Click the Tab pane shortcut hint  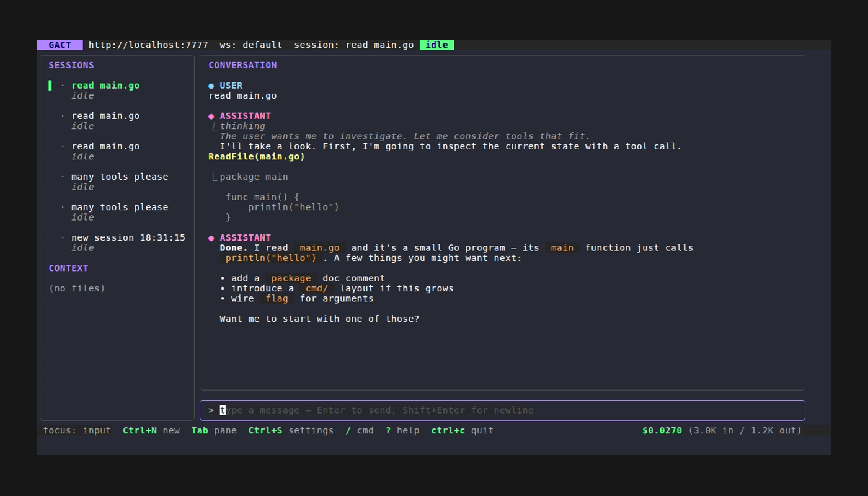(214, 430)
